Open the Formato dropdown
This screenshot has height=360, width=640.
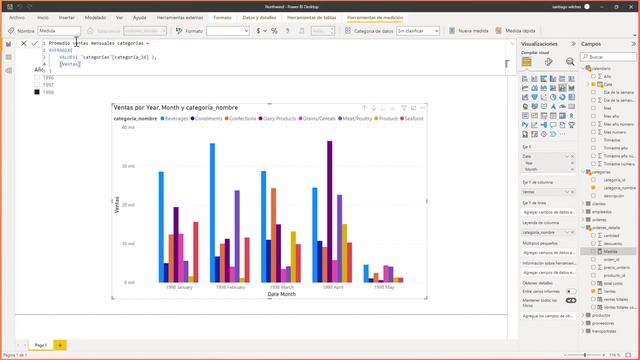pyautogui.click(x=228, y=31)
